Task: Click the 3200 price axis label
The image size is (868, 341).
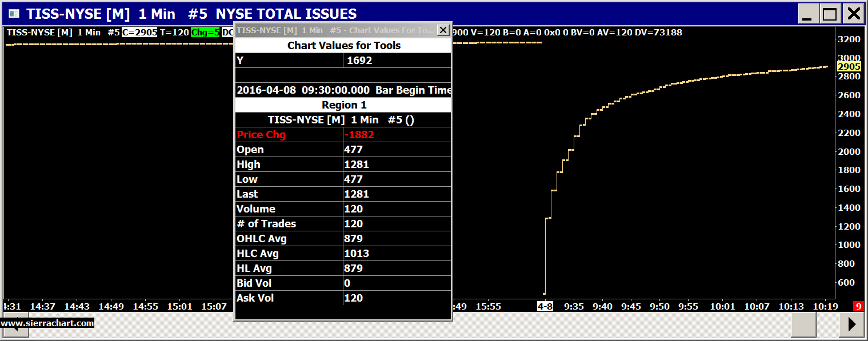Action: pos(849,39)
